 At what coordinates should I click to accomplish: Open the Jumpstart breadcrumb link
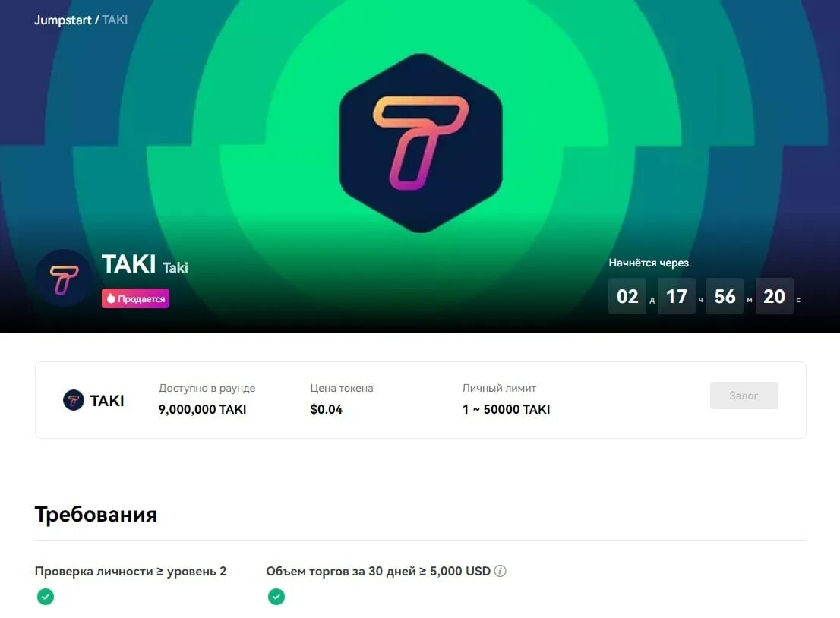[x=63, y=20]
